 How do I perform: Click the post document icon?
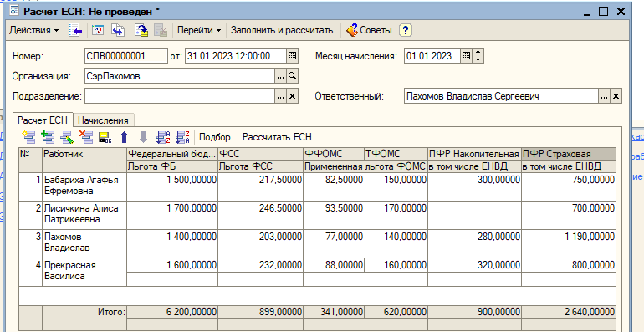pyautogui.click(x=141, y=30)
